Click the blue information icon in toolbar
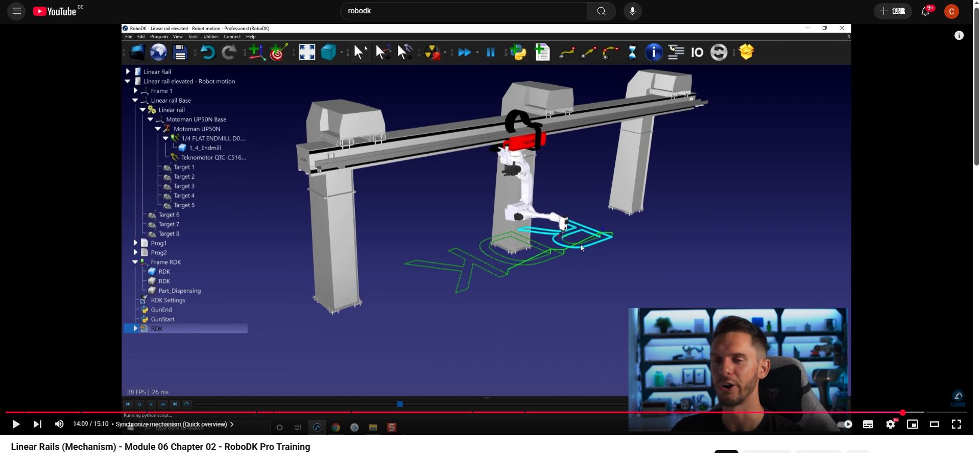The height and width of the screenshot is (453, 980). 653,52
